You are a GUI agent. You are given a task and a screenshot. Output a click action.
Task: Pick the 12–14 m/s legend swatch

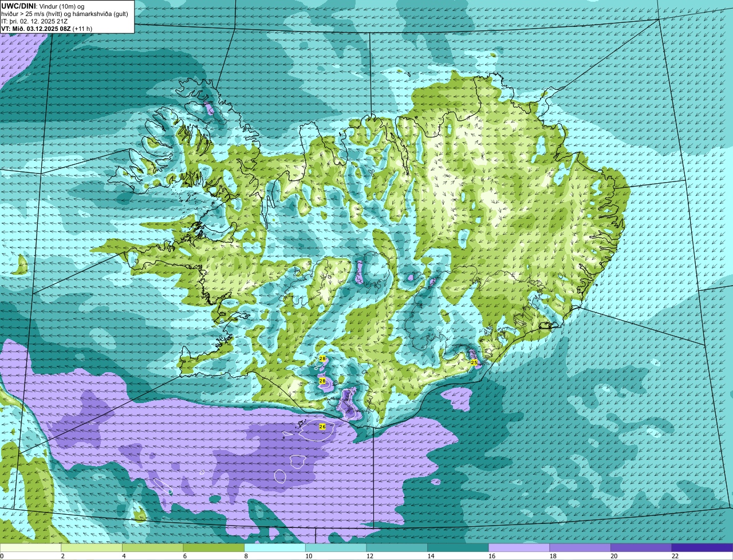pos(397,547)
